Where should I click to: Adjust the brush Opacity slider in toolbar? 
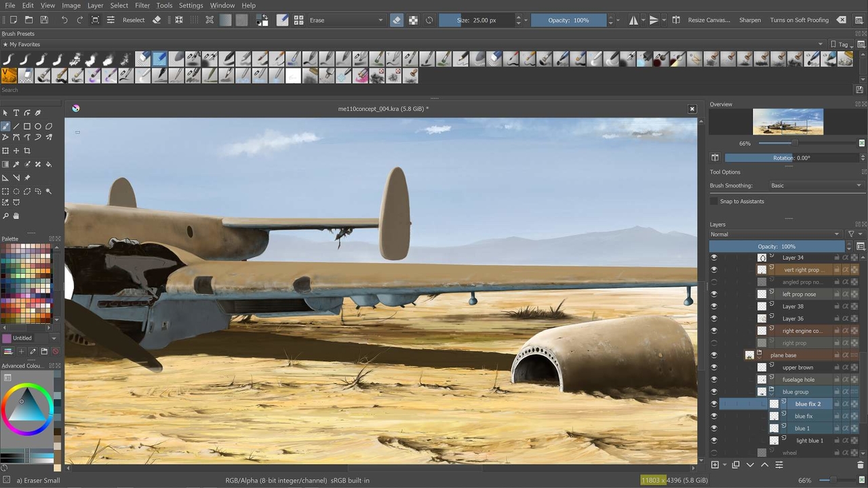568,20
